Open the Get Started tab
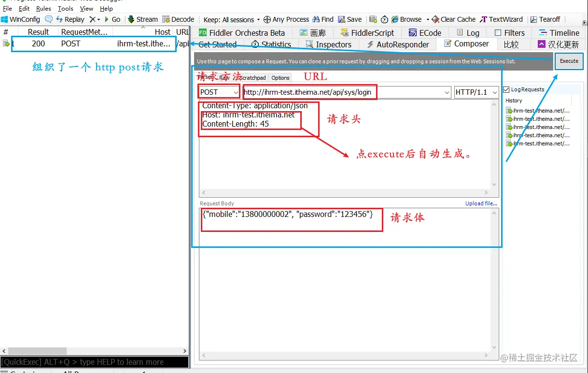The width and height of the screenshot is (588, 373). coord(217,44)
